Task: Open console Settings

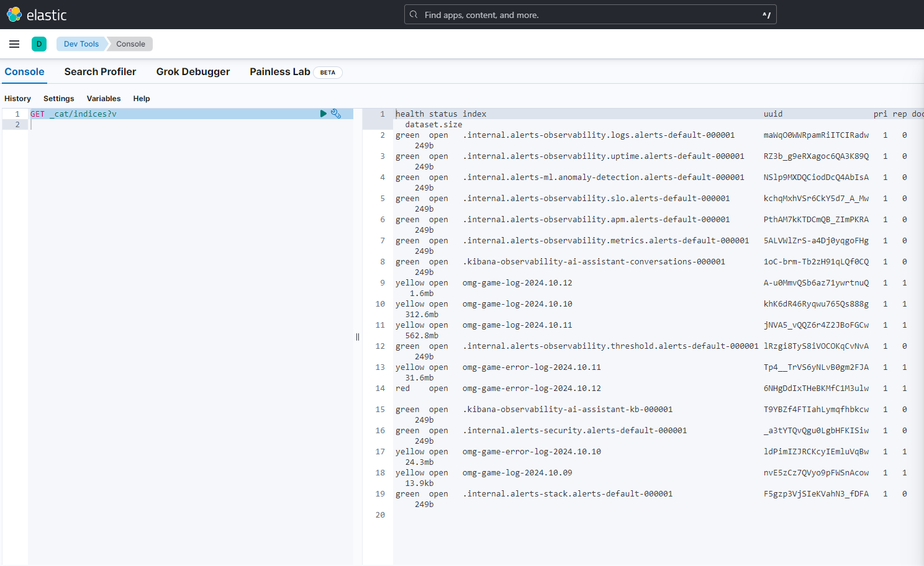Action: (58, 99)
